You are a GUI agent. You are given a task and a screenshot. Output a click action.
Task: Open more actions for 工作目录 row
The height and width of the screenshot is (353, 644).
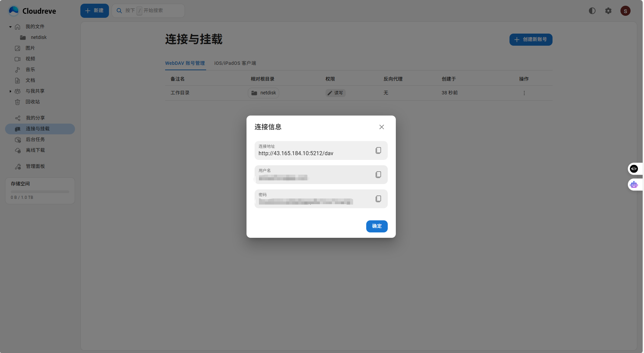point(524,93)
